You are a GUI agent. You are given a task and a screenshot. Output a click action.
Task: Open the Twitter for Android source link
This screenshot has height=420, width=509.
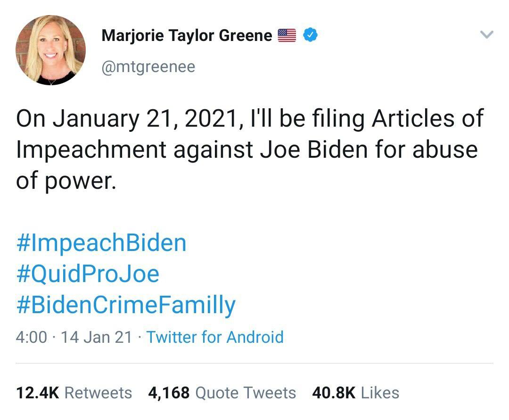(215, 337)
